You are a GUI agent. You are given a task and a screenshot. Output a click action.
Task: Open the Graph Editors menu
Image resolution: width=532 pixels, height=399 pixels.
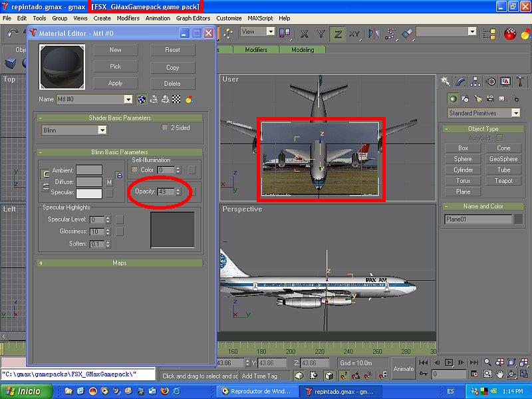(x=193, y=19)
